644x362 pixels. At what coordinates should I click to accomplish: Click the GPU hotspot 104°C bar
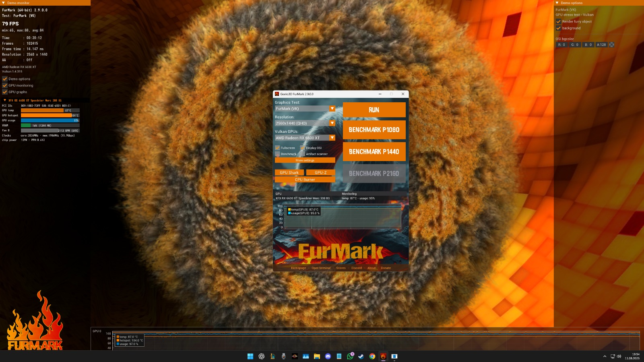pyautogui.click(x=50, y=116)
